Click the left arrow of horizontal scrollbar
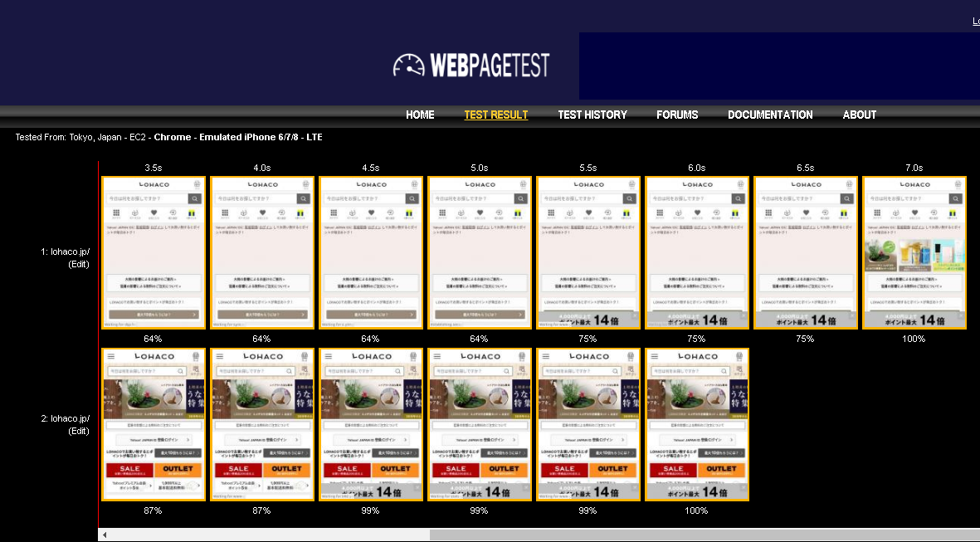Screen dimensions: 980x542 pyautogui.click(x=105, y=535)
